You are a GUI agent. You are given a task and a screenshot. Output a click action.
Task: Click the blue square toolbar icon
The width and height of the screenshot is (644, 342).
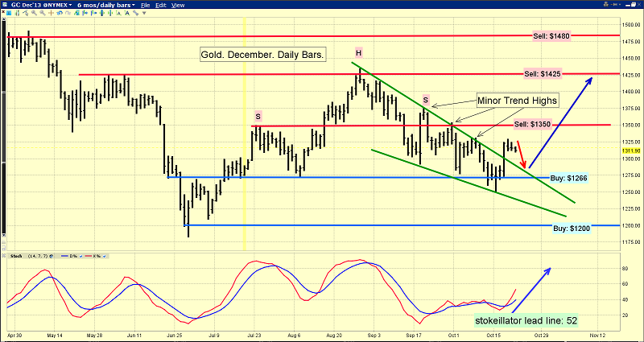tap(9, 13)
